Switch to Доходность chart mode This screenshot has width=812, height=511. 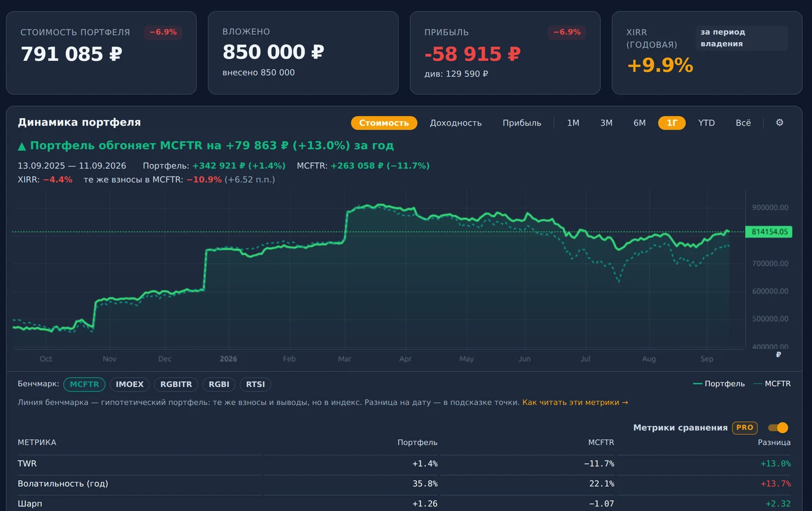[x=456, y=123]
